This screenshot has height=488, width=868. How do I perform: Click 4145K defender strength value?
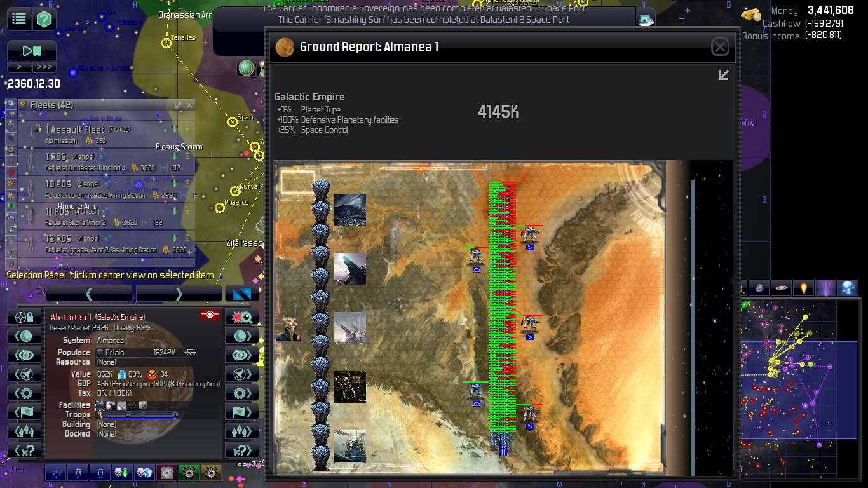498,112
